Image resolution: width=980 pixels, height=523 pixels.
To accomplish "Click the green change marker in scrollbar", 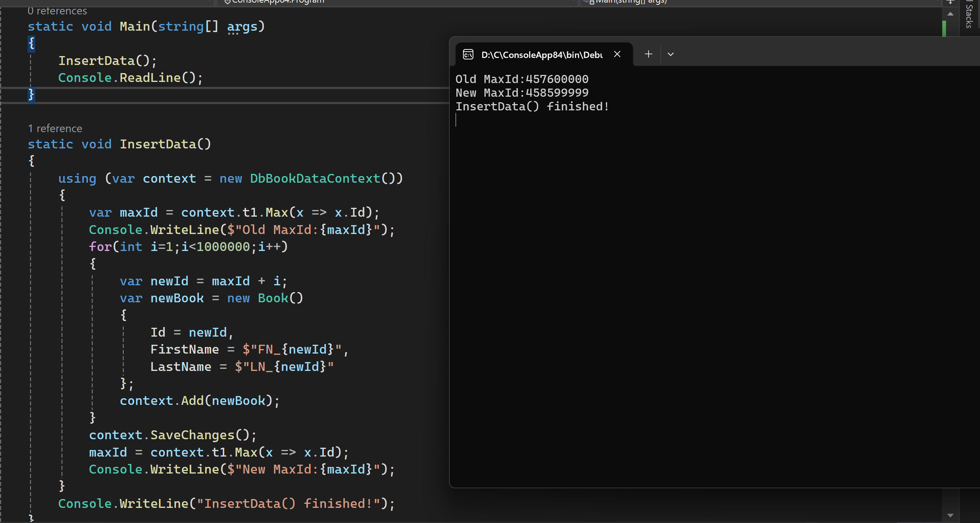I will [944, 28].
